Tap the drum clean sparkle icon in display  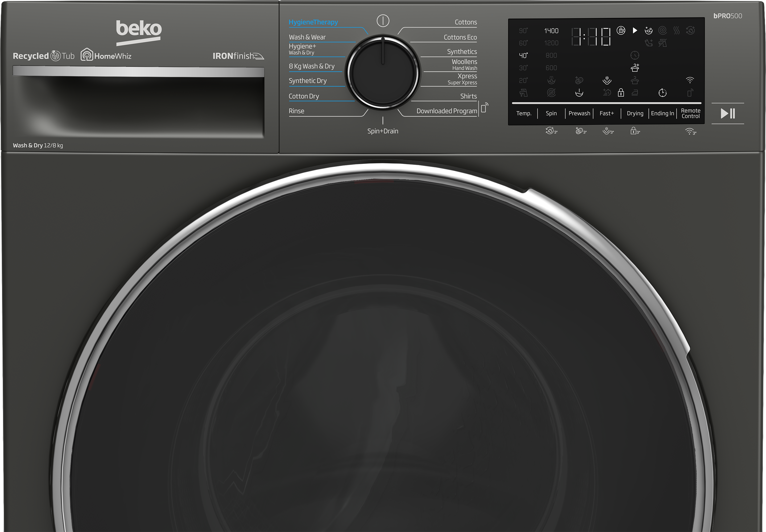pyautogui.click(x=579, y=80)
